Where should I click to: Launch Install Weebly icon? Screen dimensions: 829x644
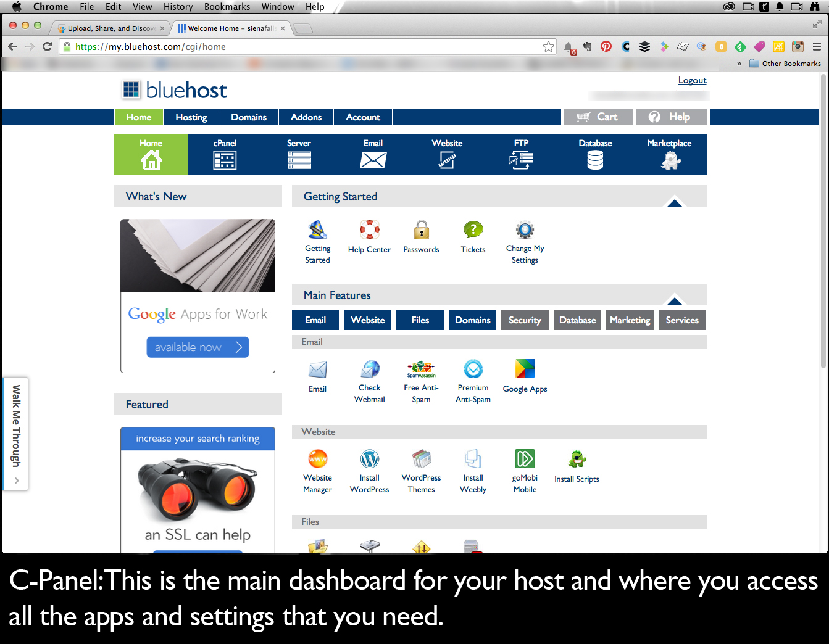473,459
